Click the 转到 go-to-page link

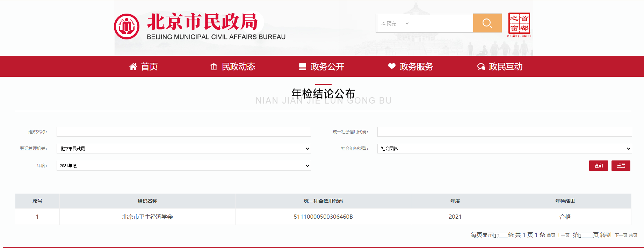[606, 235]
